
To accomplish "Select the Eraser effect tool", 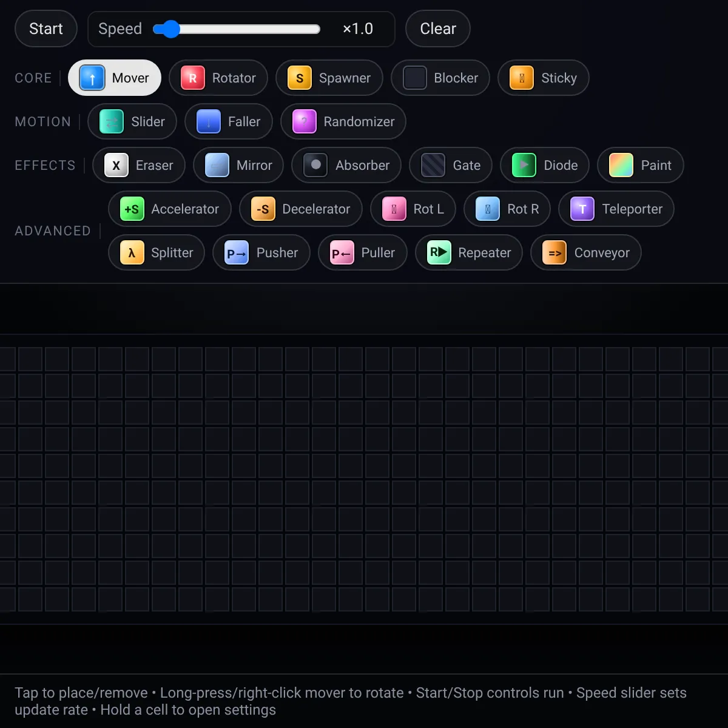I will [x=139, y=165].
